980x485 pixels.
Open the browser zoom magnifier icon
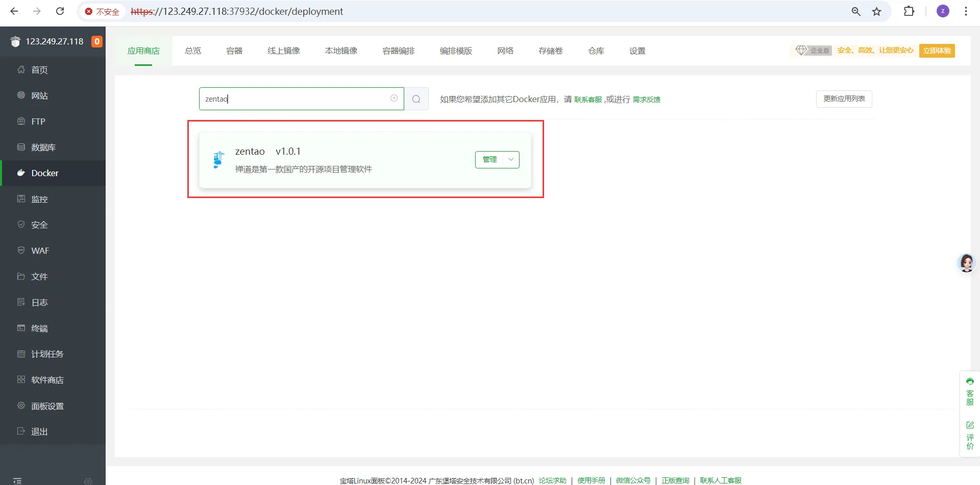pos(856,11)
